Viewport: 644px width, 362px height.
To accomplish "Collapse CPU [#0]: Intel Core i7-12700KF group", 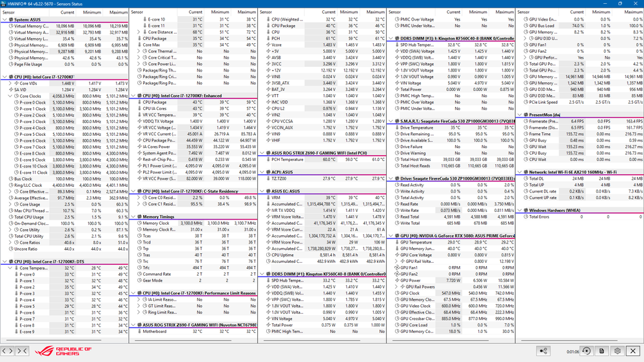I will pos(5,77).
